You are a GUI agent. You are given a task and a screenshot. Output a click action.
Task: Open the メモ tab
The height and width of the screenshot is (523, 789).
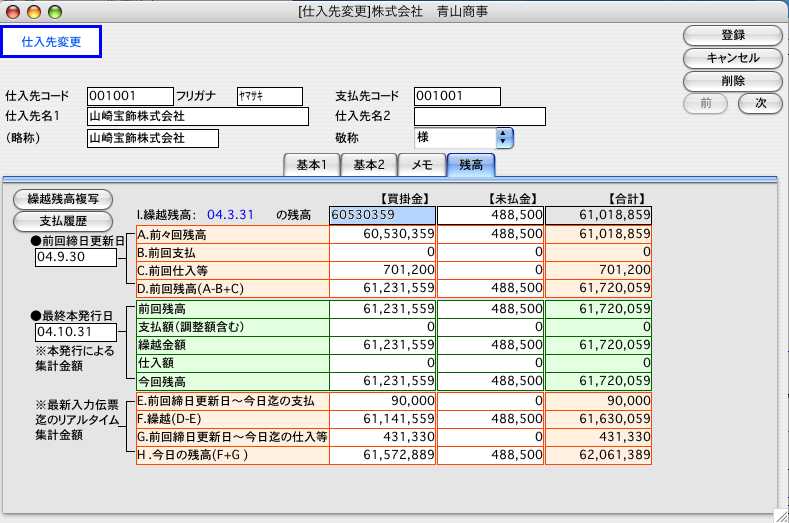[421, 166]
